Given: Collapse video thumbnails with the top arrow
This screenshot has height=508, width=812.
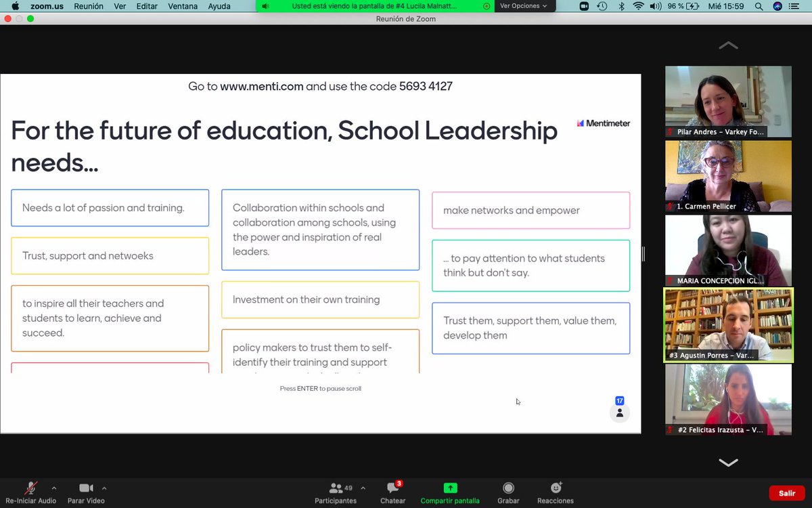Looking at the screenshot, I should tap(727, 45).
